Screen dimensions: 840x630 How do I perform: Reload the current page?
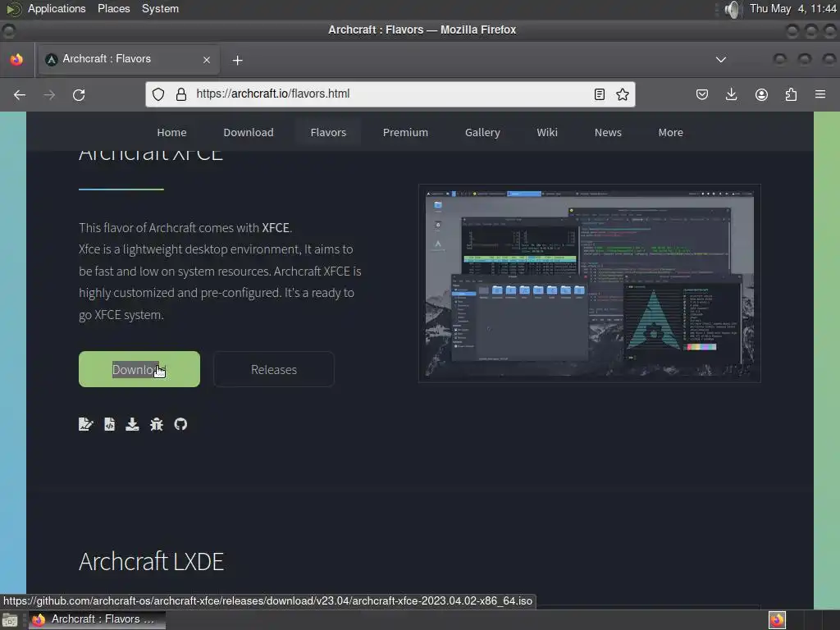pos(79,95)
